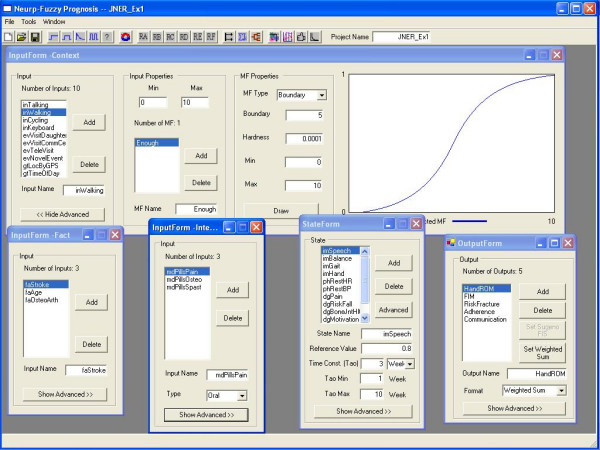Select gtLocByGPS in the Context input list
The width and height of the screenshot is (600, 450).
tap(44, 166)
